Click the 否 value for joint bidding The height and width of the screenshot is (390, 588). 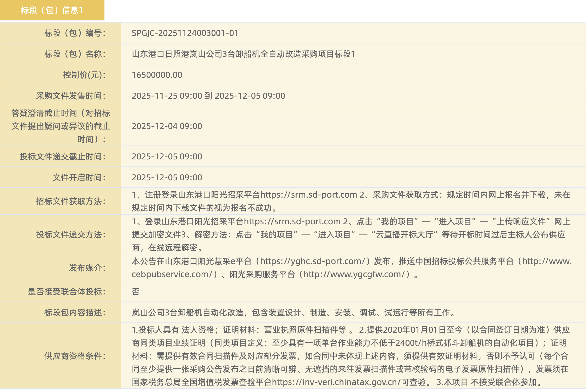tap(136, 292)
